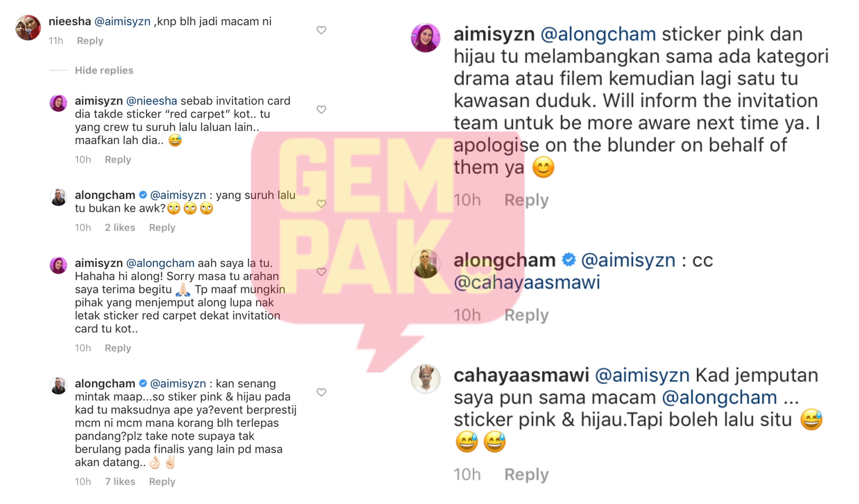Tap heart next to 'aah saya la tu' reply
This screenshot has width=859, height=504.
321,271
